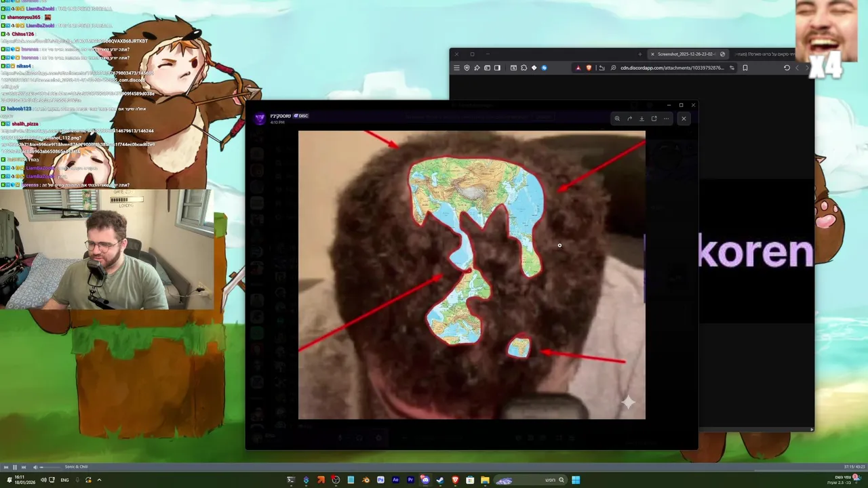Open the enlarged head map image

[x=472, y=274]
